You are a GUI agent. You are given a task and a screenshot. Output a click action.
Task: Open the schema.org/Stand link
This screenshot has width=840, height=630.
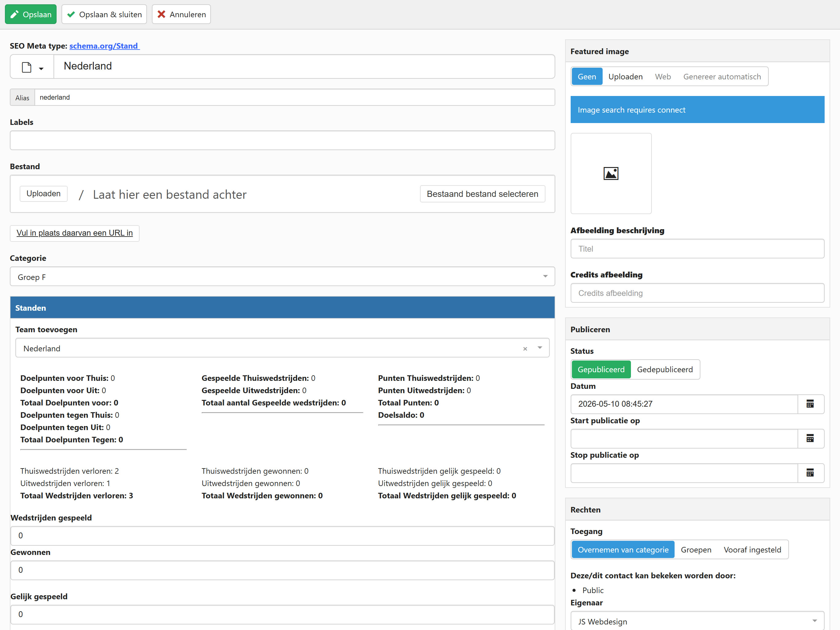[x=105, y=46]
